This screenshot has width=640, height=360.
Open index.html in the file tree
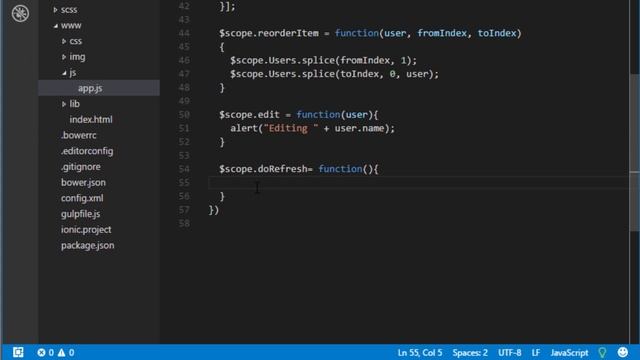coord(91,120)
